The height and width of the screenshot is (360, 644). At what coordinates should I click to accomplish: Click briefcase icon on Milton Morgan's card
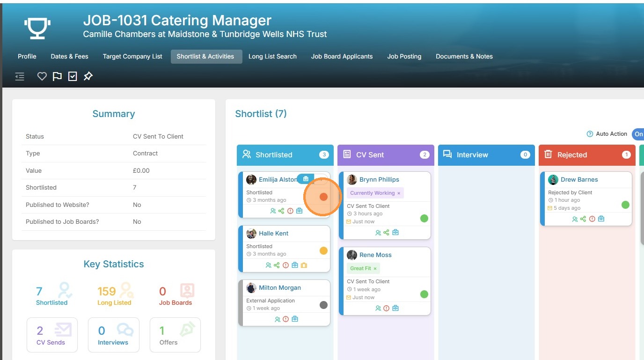pyautogui.click(x=295, y=319)
